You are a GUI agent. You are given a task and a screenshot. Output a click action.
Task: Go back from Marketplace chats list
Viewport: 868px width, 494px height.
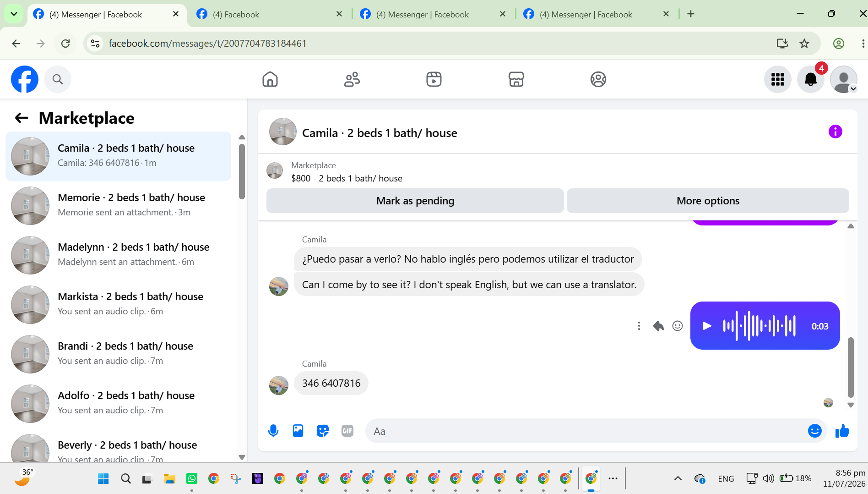click(22, 118)
